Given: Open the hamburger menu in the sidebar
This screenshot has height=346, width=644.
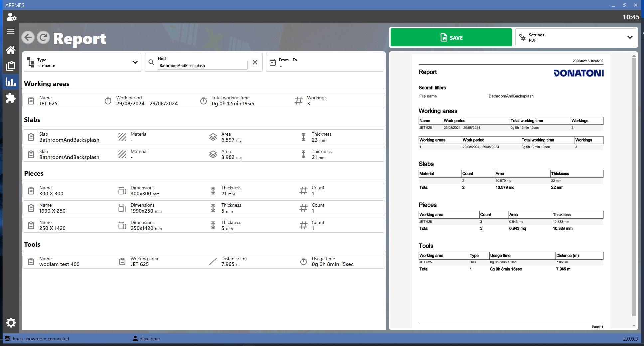Looking at the screenshot, I should tap(11, 32).
